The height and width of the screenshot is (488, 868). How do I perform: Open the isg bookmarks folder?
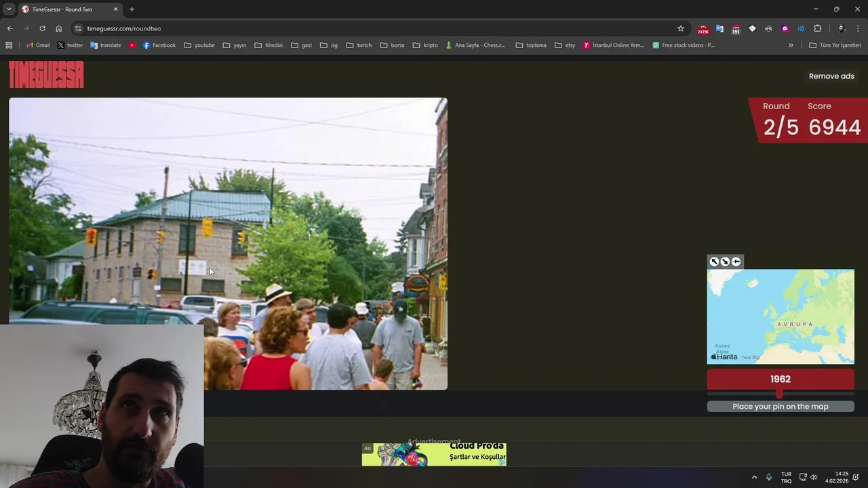[x=329, y=45]
